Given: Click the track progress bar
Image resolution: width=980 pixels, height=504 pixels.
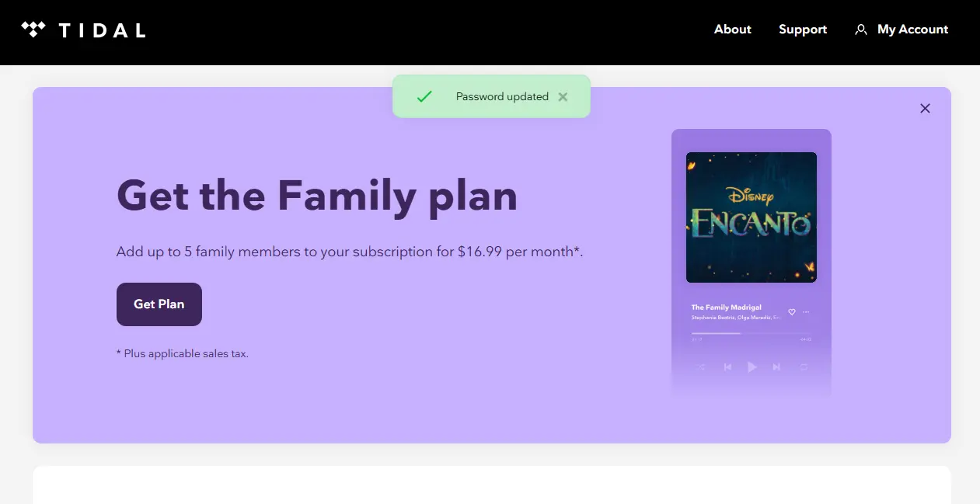Looking at the screenshot, I should coord(752,333).
